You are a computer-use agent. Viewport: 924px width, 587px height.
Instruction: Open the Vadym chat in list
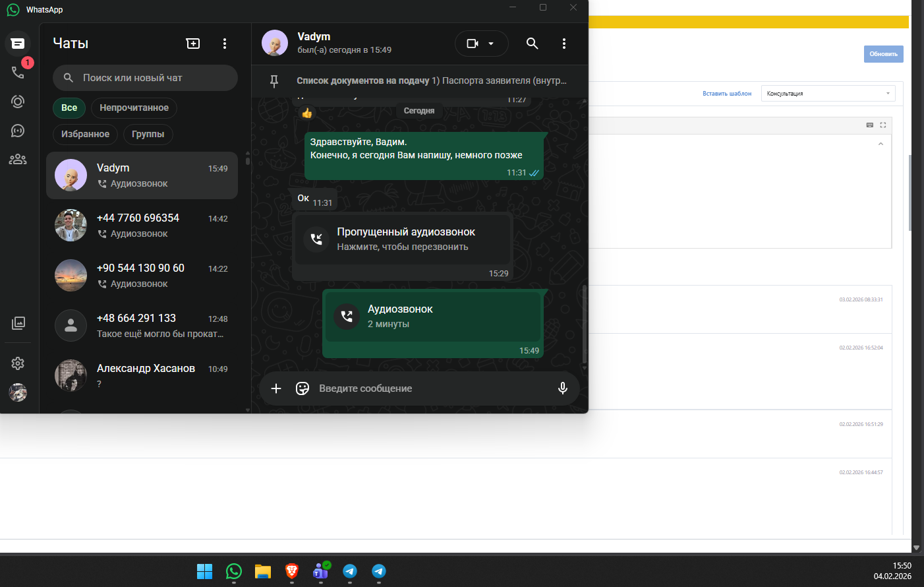[142, 175]
